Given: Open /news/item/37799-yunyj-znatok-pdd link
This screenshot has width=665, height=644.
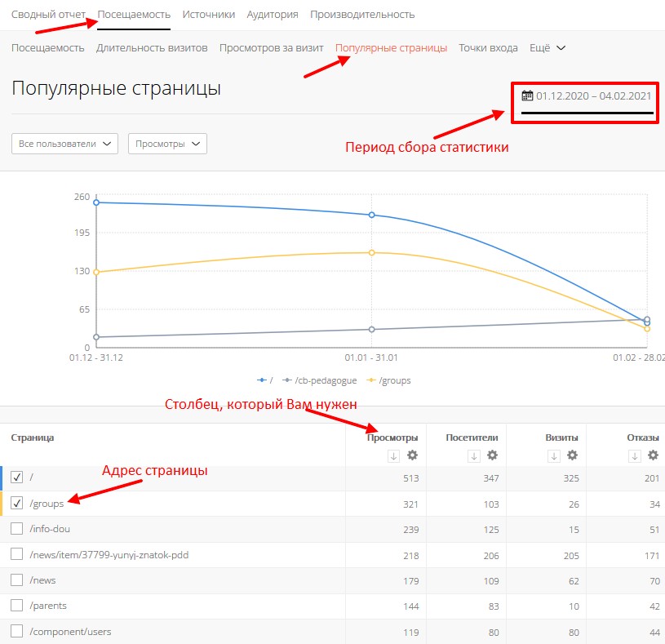Looking at the screenshot, I should (x=109, y=555).
